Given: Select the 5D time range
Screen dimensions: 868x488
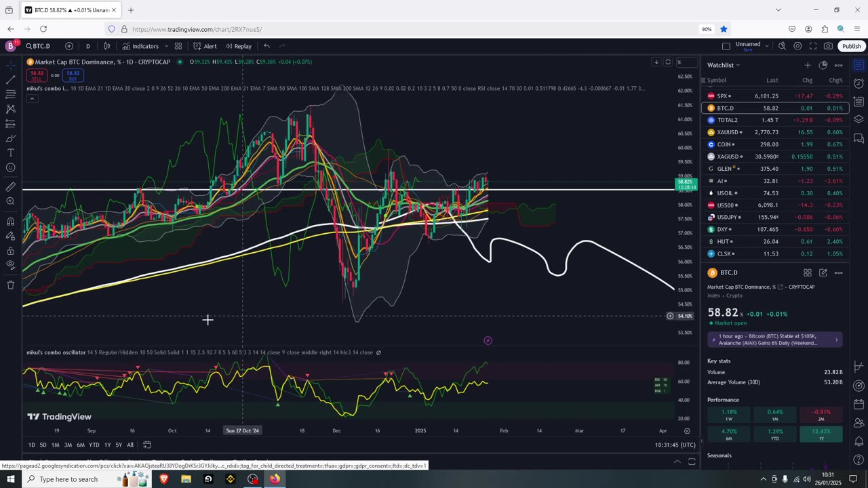Looking at the screenshot, I should [43, 445].
